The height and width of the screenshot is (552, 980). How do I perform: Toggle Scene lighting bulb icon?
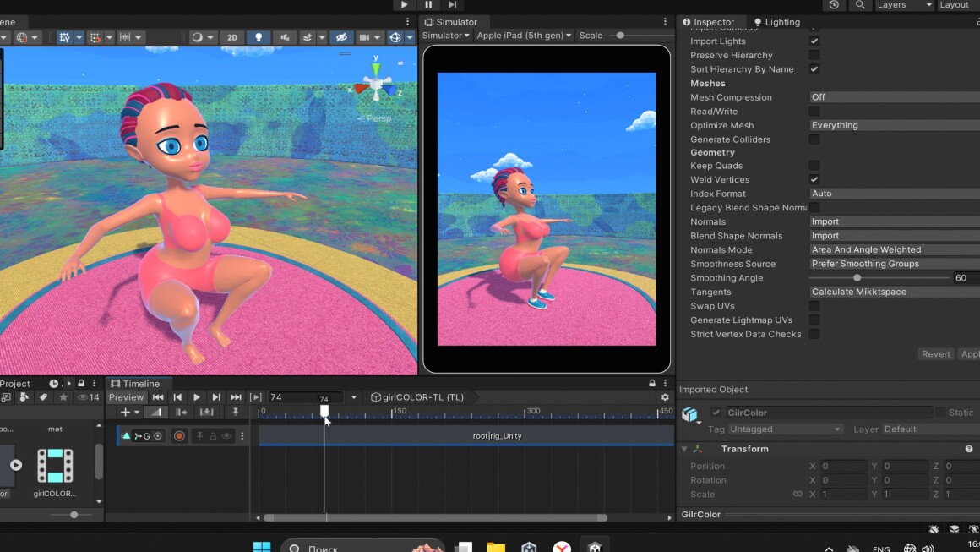click(259, 37)
